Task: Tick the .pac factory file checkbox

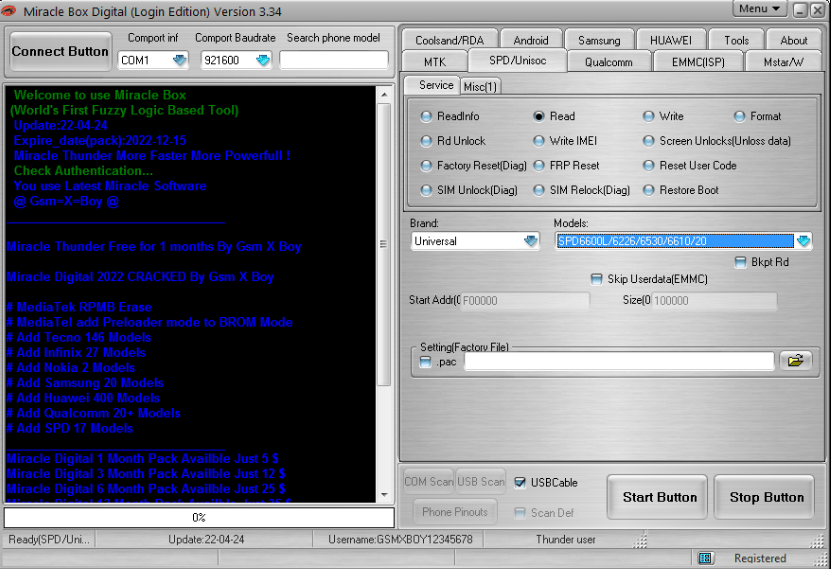Action: tap(425, 362)
